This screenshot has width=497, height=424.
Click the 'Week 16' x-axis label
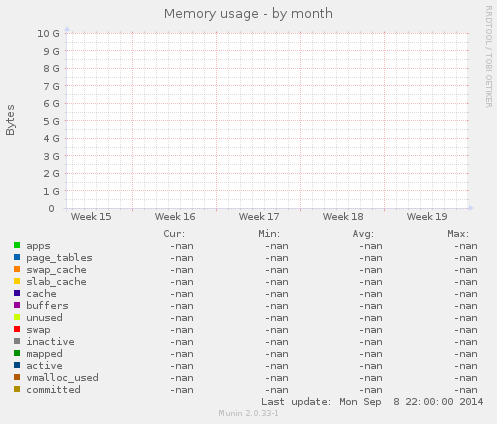click(175, 217)
